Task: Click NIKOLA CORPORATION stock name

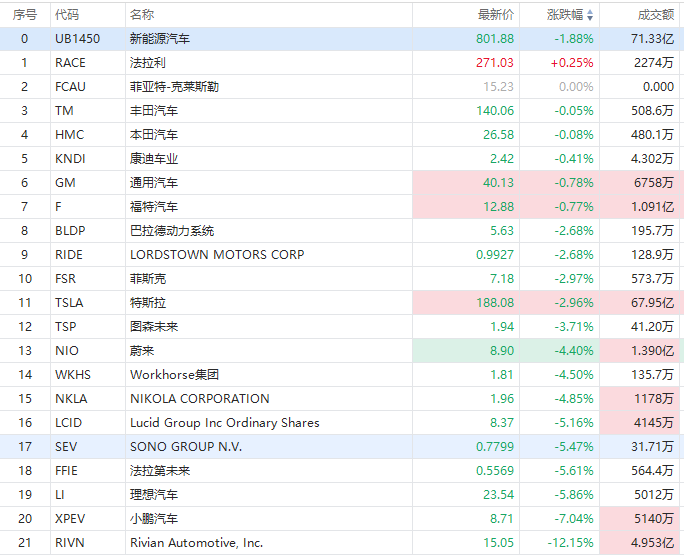Action: (x=199, y=399)
